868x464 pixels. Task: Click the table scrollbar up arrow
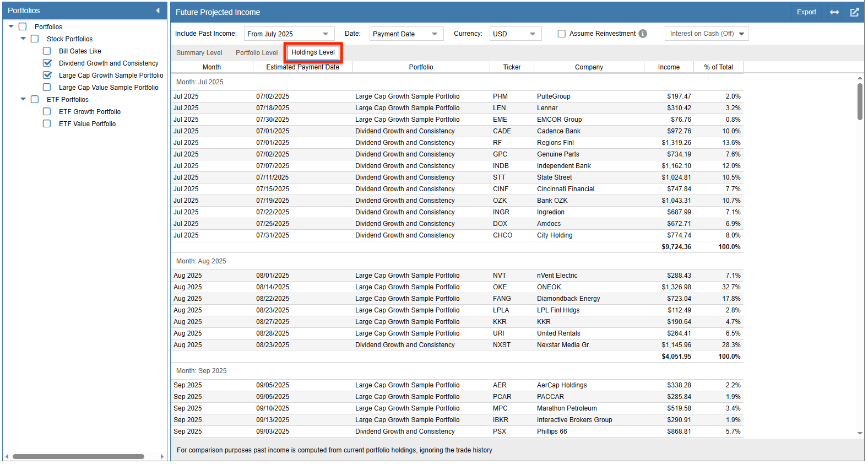[x=860, y=78]
